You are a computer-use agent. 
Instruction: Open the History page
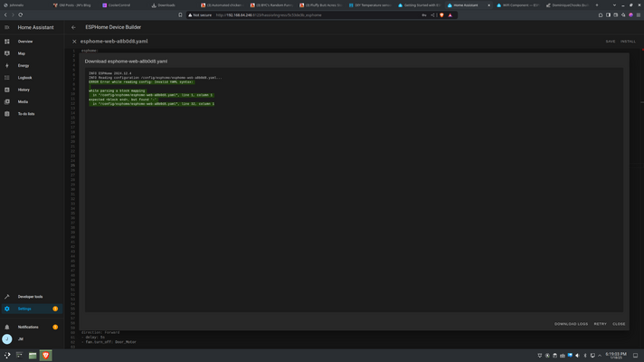[x=32, y=90]
